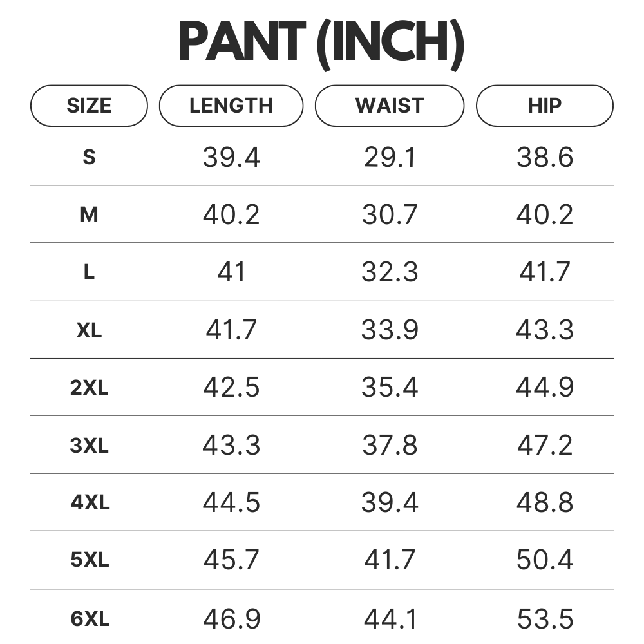Select the M size row label

(89, 214)
